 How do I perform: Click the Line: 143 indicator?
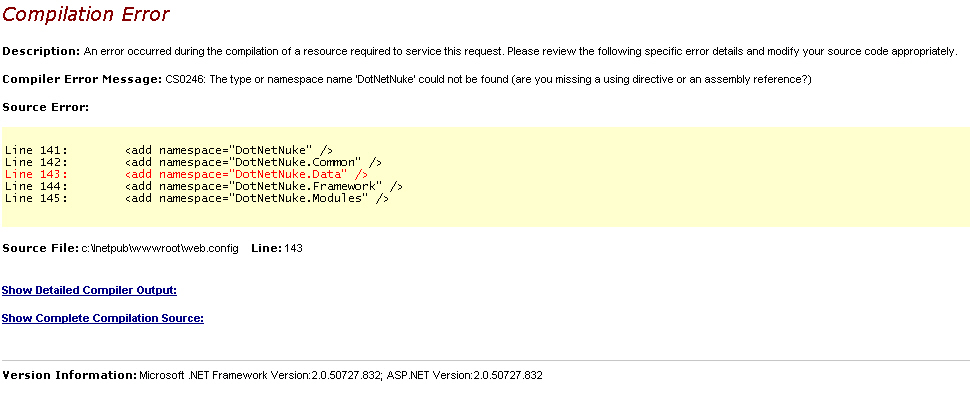(277, 248)
